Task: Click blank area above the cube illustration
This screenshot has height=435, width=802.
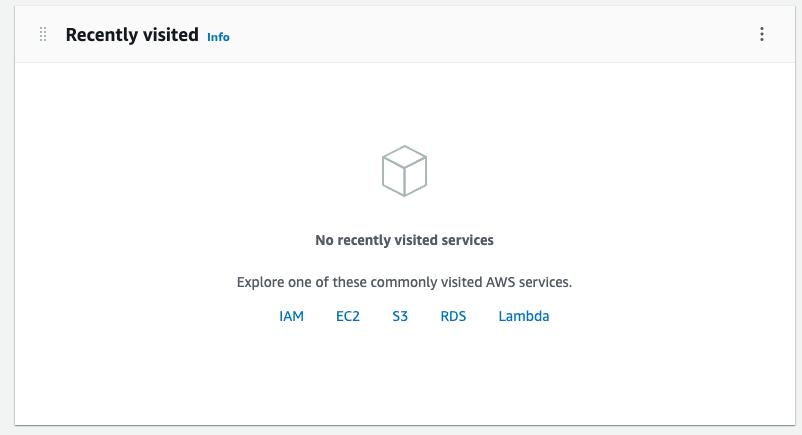Action: coord(404,100)
